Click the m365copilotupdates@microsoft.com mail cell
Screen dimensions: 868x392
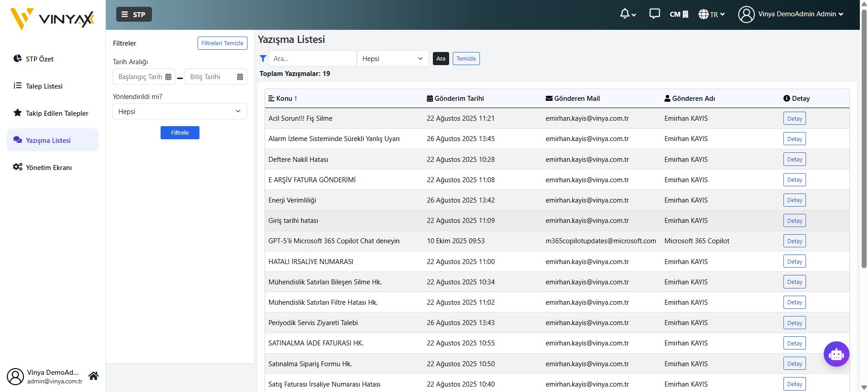(x=601, y=241)
